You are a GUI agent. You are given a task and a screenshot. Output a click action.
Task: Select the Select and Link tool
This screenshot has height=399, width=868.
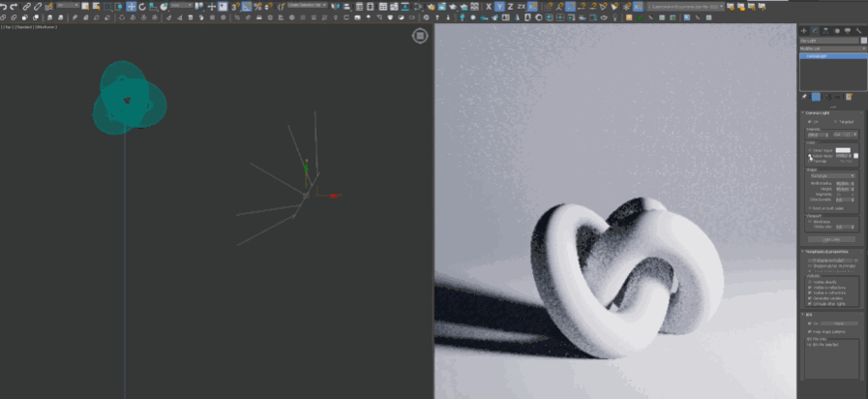point(26,7)
